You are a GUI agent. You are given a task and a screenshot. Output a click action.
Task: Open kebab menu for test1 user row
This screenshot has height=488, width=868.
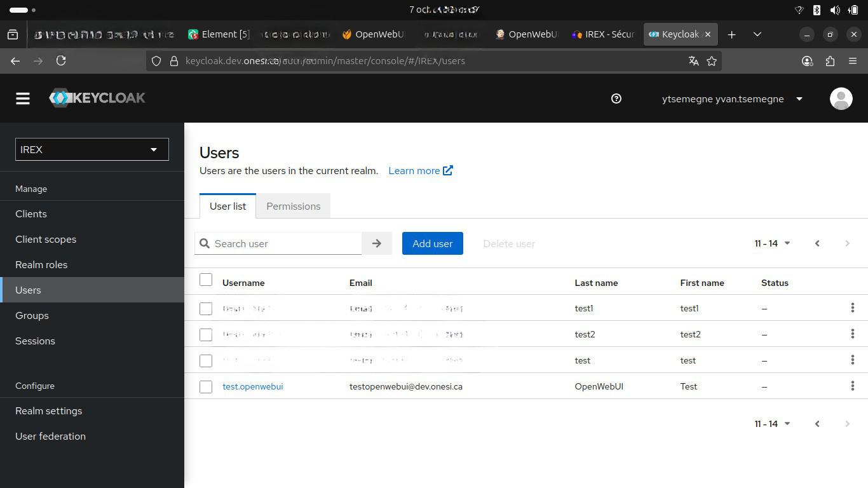click(852, 308)
